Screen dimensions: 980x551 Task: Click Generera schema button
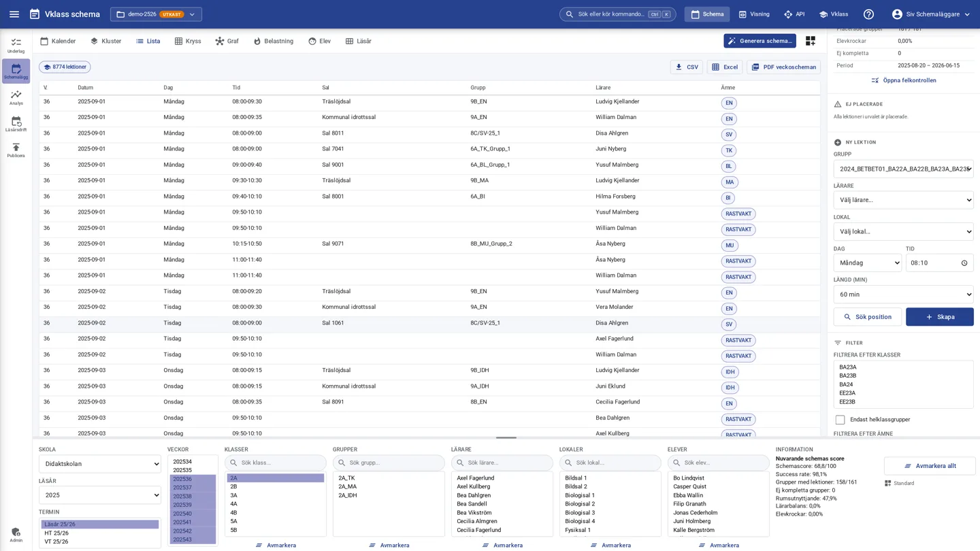tap(759, 41)
